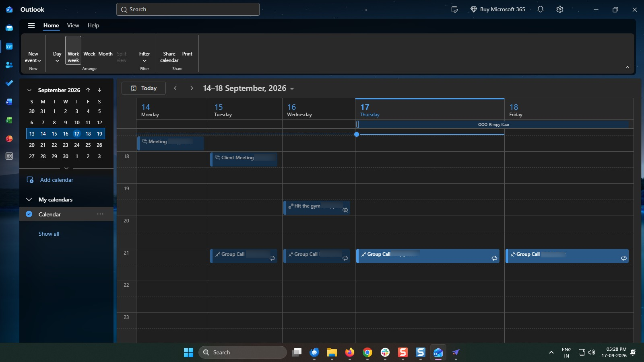
Task: Click the Today button
Action: pos(144,88)
